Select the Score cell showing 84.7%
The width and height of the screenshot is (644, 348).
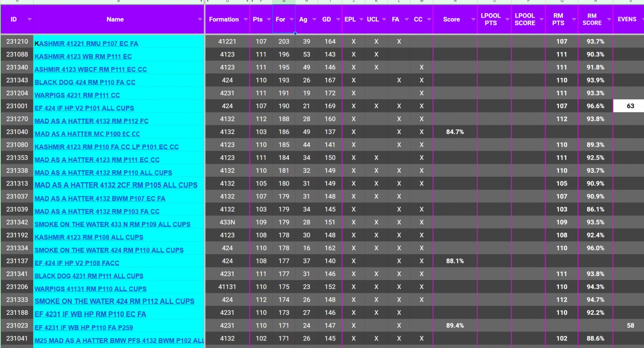coord(455,131)
